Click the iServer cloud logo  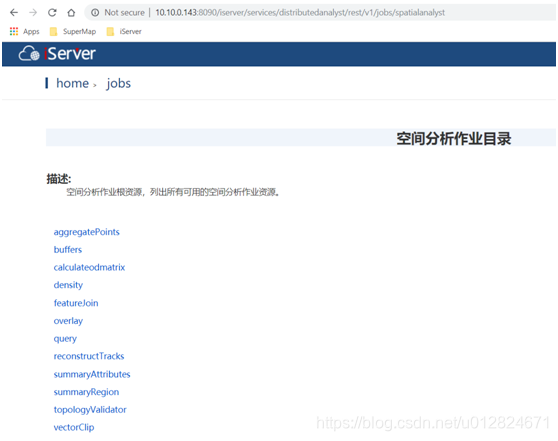29,54
